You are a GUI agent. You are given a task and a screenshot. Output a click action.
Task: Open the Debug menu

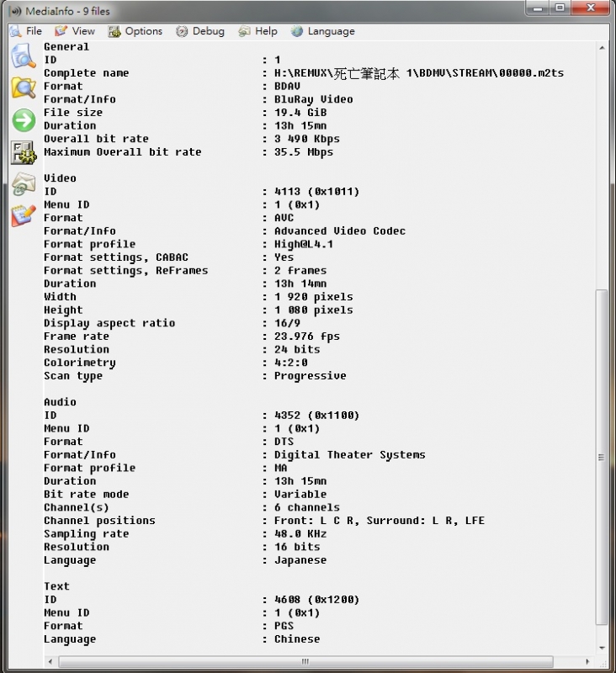tap(200, 31)
